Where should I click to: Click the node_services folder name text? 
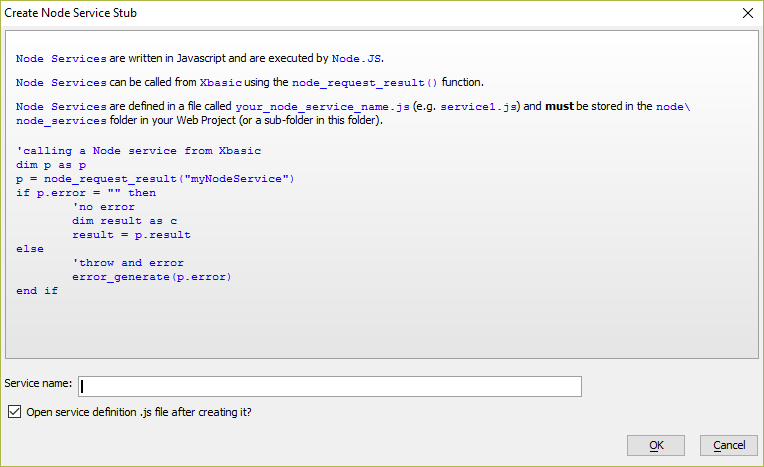click(x=61, y=120)
